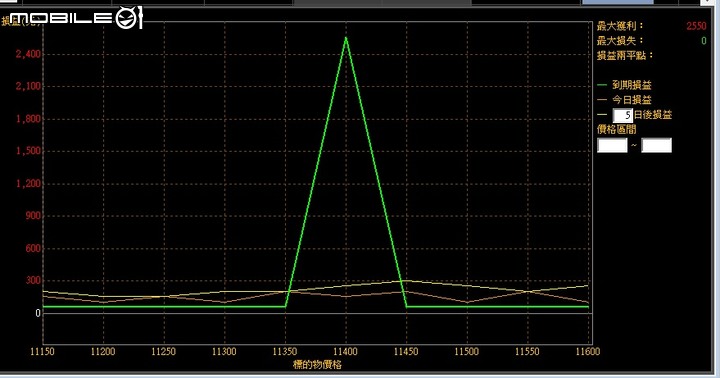Click the y-axis value 2,400

click(x=28, y=54)
